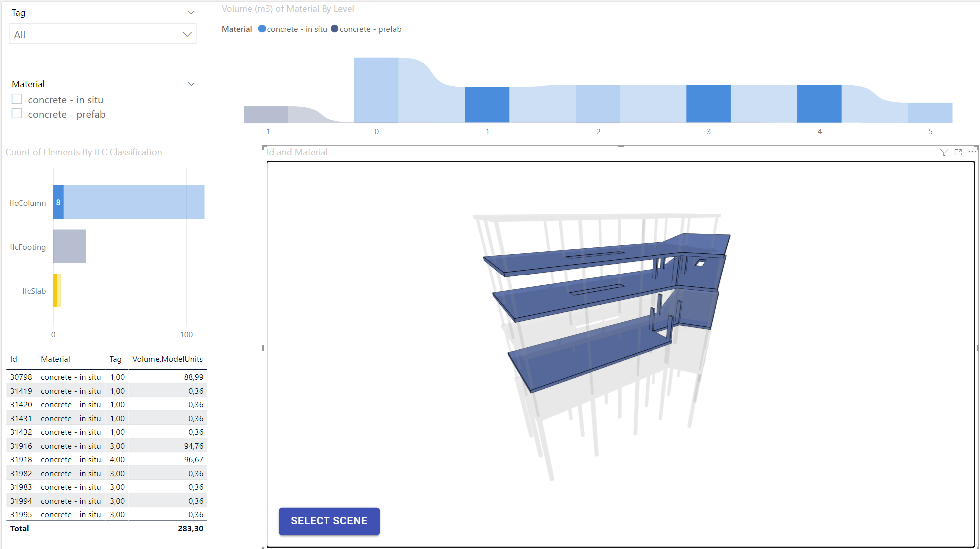980x549 pixels.
Task: Click the Material legend label in ribbon chart
Action: (x=237, y=29)
